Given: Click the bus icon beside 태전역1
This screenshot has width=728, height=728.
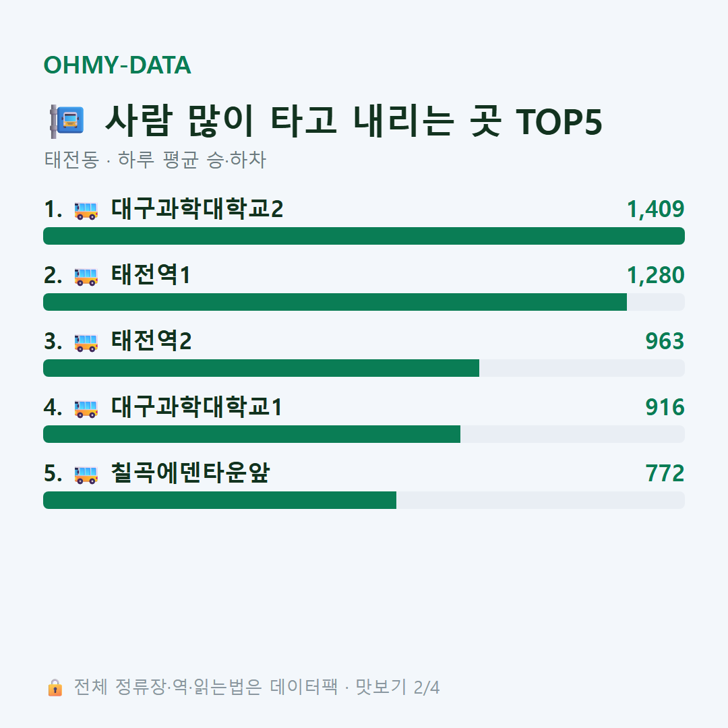Looking at the screenshot, I should click(x=86, y=276).
